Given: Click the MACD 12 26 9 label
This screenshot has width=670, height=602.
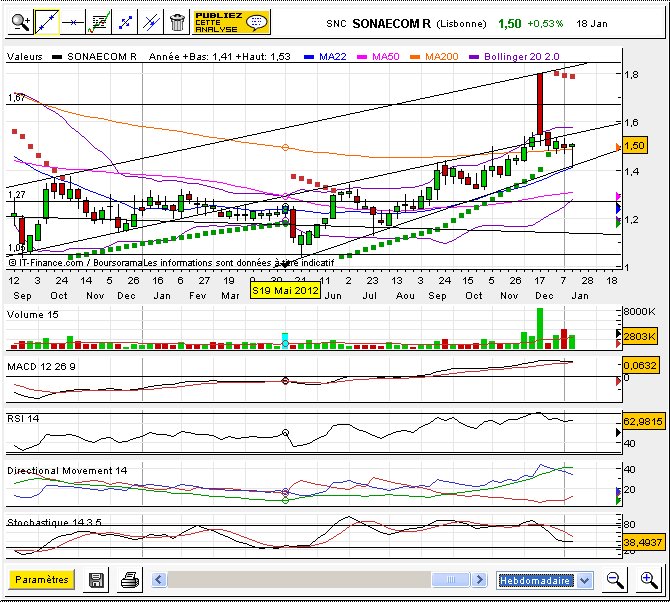Looking at the screenshot, I should [x=41, y=367].
